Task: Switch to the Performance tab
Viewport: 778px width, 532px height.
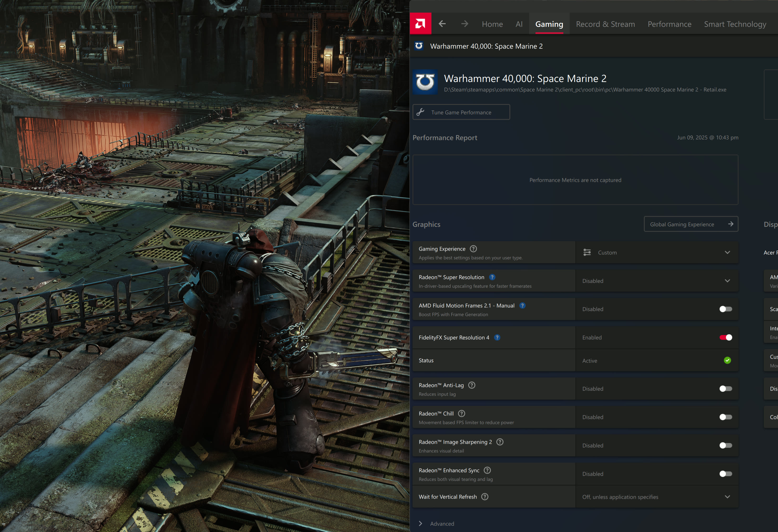Action: [x=669, y=24]
